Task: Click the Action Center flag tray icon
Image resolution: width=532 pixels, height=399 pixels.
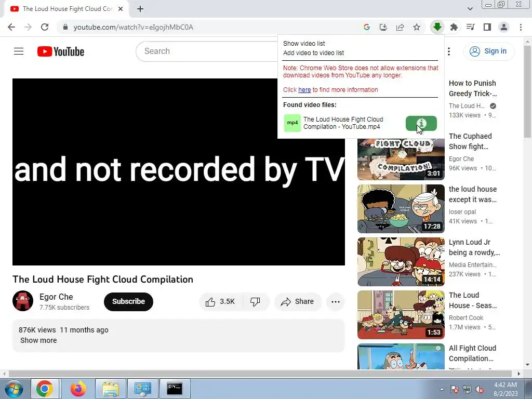Action: [455, 389]
